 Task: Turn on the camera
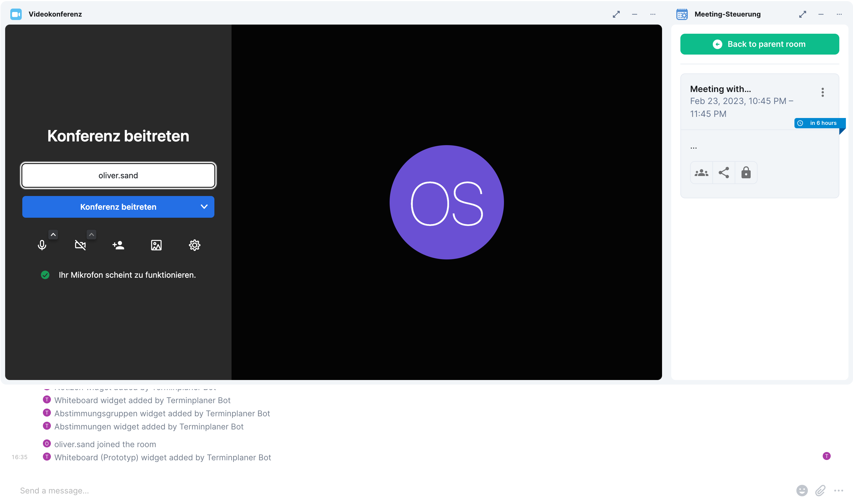pyautogui.click(x=80, y=245)
